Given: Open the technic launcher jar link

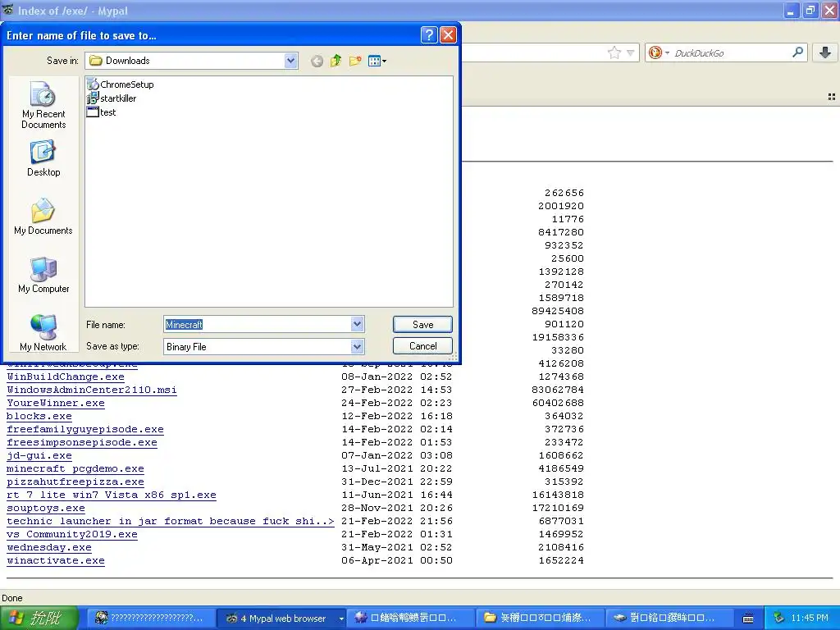Looking at the screenshot, I should [171, 521].
